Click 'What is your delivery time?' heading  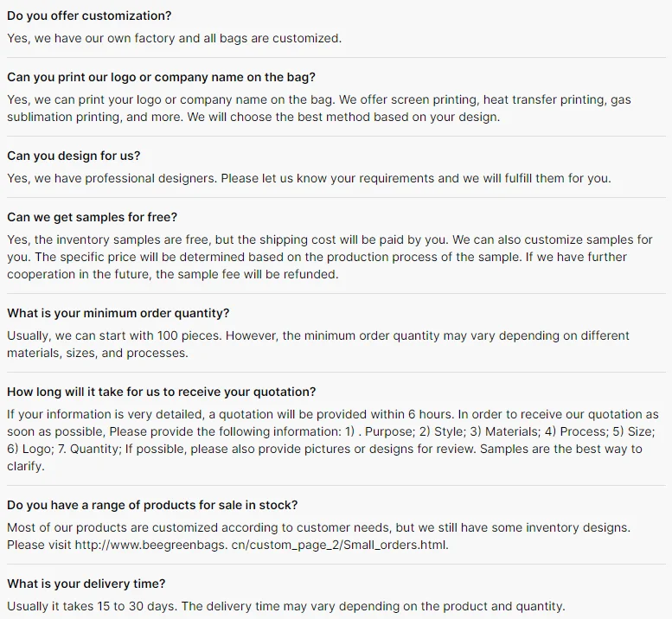tap(86, 584)
